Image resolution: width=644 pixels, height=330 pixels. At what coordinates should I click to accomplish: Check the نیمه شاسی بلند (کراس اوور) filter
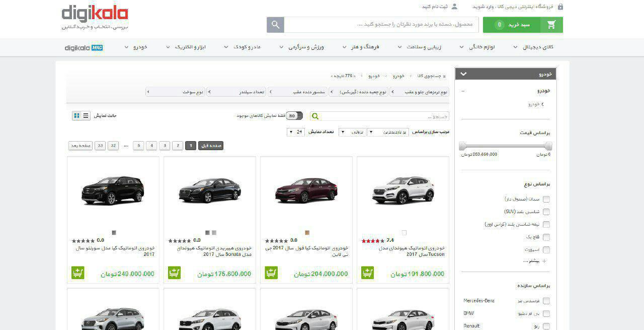coord(546,225)
